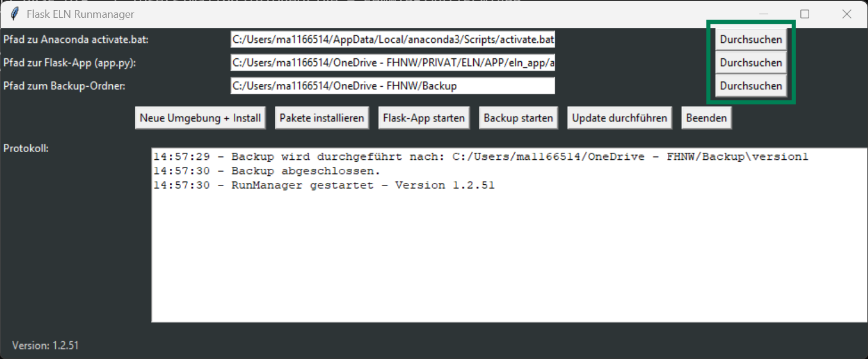The width and height of the screenshot is (868, 359).
Task: Click the Anaconda activate.bat path field
Action: 392,40
